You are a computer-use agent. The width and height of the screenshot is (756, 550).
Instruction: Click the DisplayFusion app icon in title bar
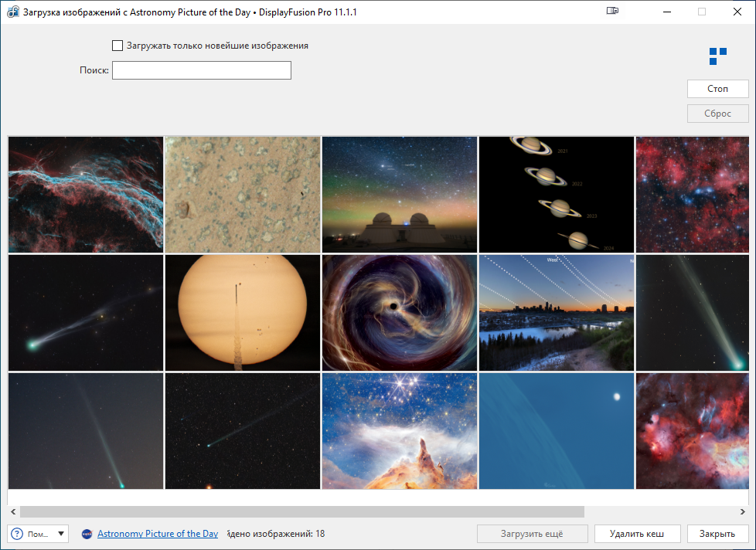tap(12, 12)
